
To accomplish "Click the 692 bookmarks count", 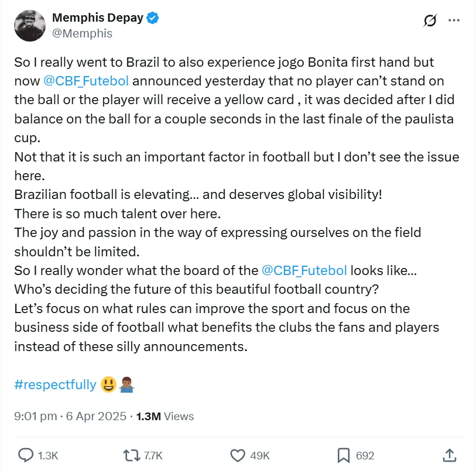I will 365,455.
